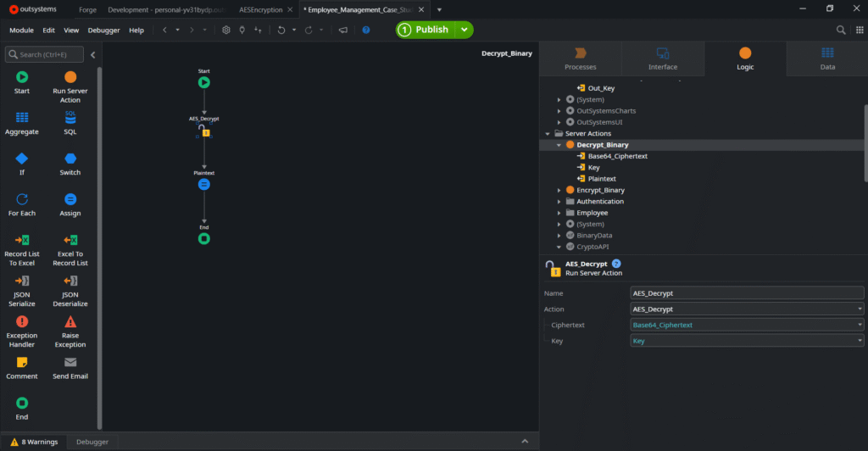Open the apps grid icon top right
868x451 pixels.
pos(860,30)
